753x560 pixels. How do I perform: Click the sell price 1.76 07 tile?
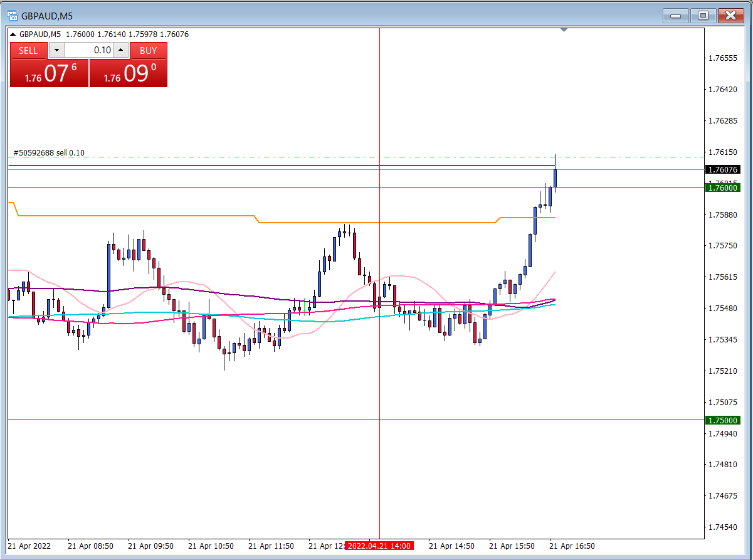tap(50, 73)
